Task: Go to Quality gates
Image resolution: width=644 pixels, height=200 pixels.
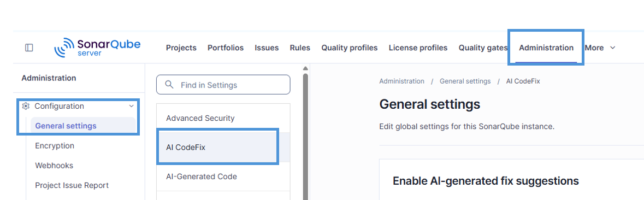Action: point(483,48)
